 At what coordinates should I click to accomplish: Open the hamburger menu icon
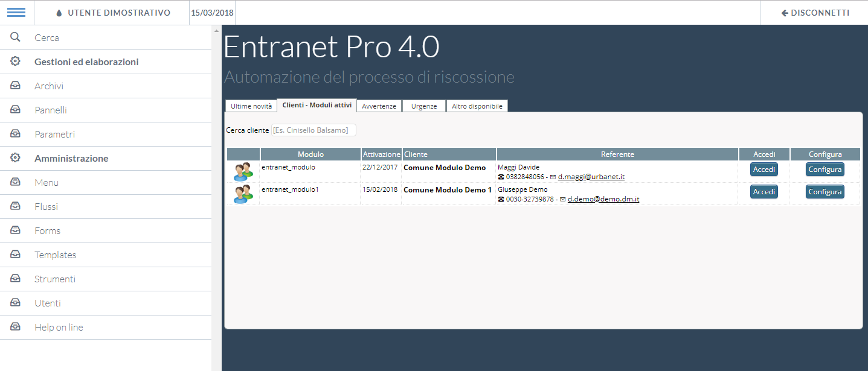point(16,13)
